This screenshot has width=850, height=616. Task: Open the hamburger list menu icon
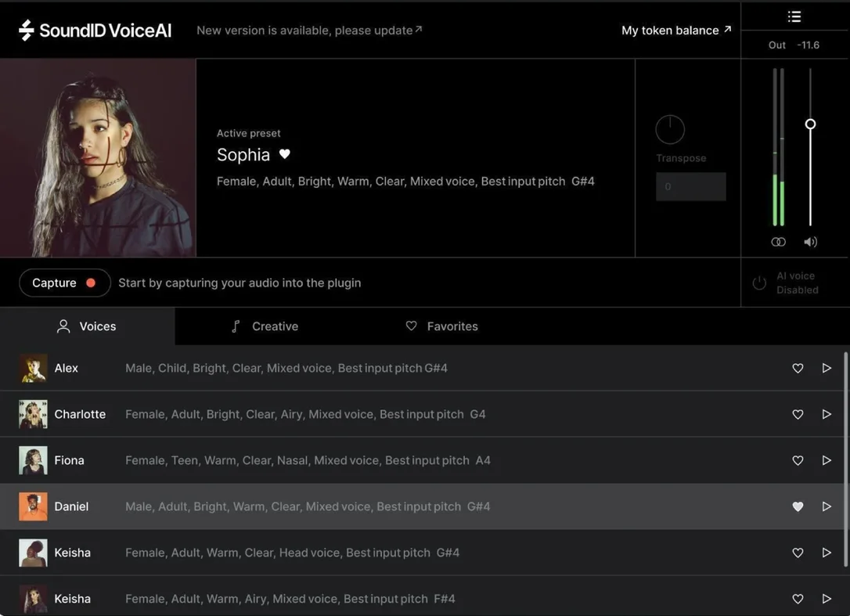pyautogui.click(x=794, y=16)
